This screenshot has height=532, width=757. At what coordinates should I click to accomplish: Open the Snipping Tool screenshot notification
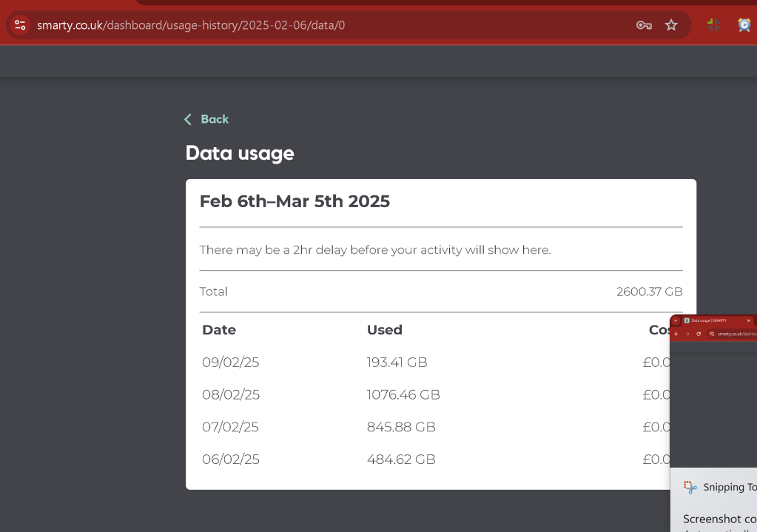pos(713,499)
